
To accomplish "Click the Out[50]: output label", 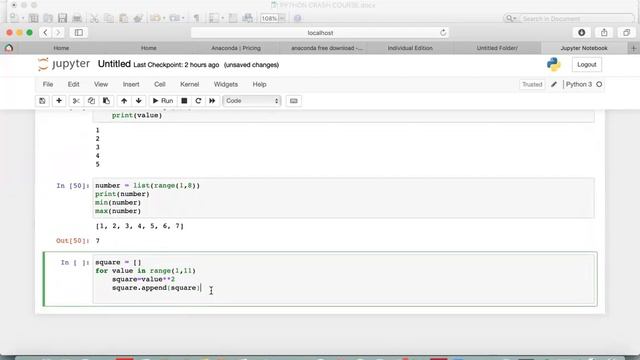I will click(73, 241).
